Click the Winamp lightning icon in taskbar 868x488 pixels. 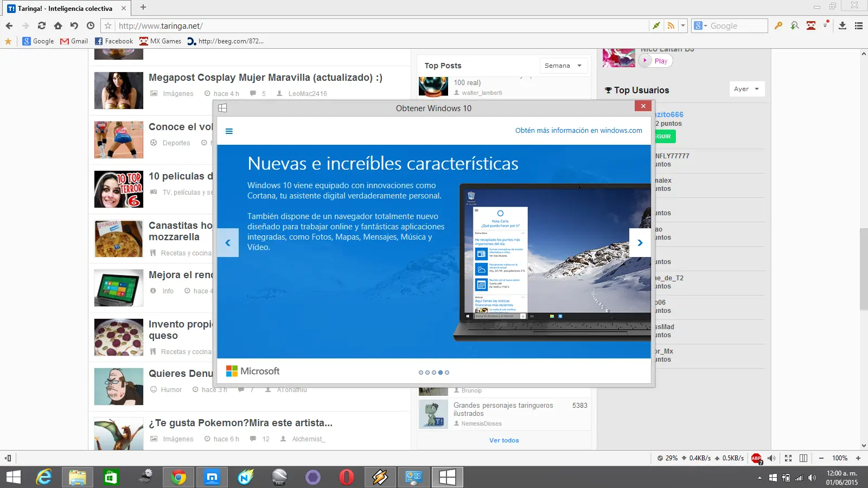click(380, 477)
